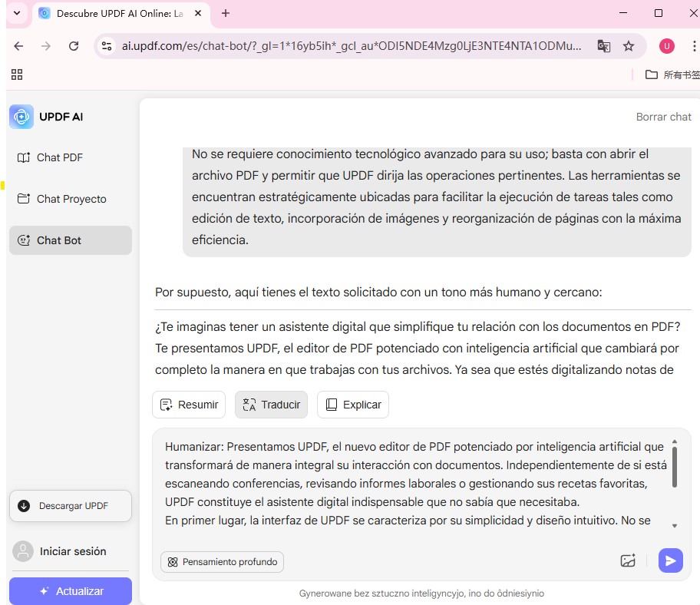Maximize the browser window
Viewport: 700px width, 605px height.
tap(658, 13)
